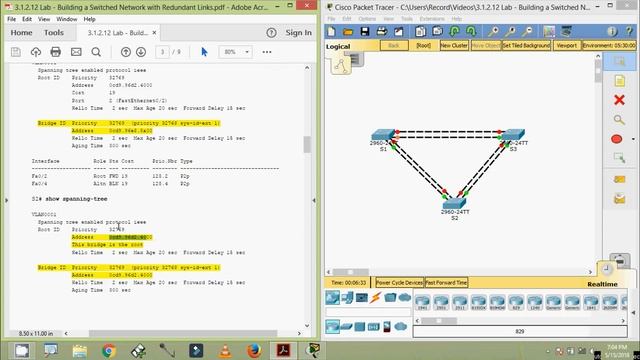
Task: Click the Paste icon in Packet Tracer
Action: click(437, 31)
